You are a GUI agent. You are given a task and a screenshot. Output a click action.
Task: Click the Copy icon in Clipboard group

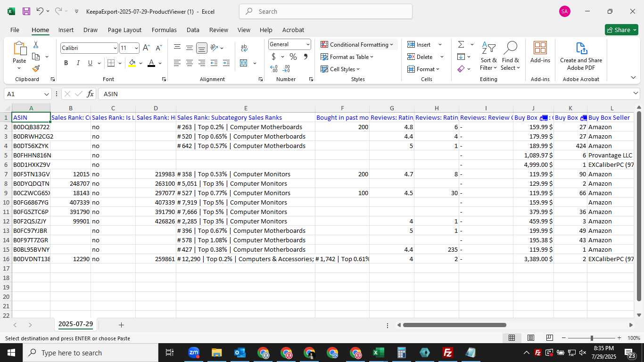coord(36,57)
